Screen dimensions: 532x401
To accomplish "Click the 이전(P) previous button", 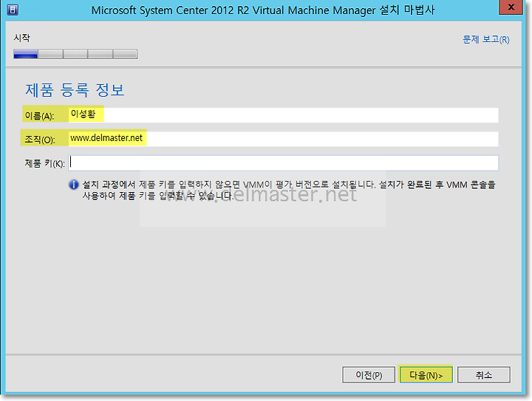I will click(x=369, y=374).
